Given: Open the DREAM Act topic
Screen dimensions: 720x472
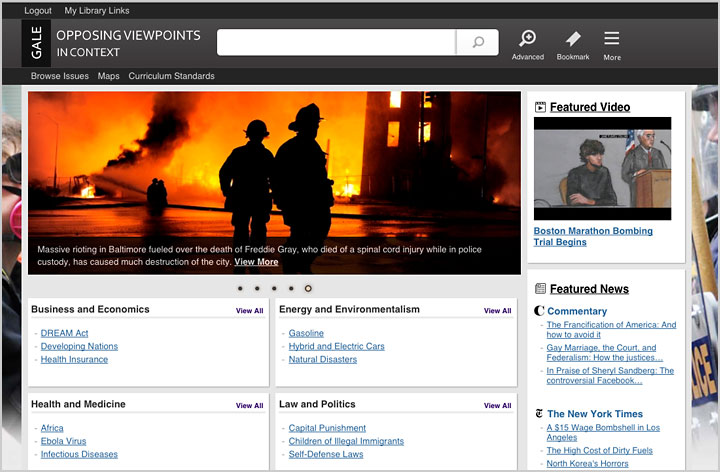Looking at the screenshot, I should [64, 333].
